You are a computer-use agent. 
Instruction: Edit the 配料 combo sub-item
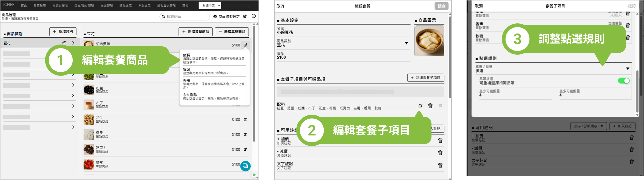[x=420, y=106]
